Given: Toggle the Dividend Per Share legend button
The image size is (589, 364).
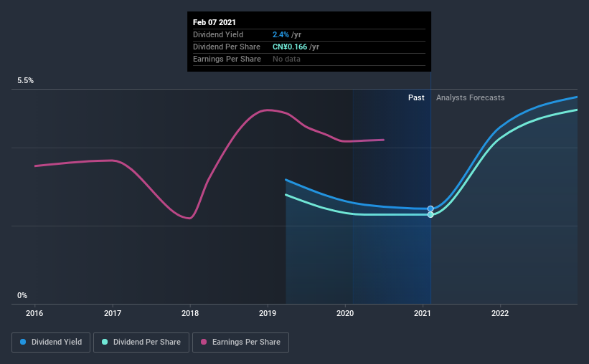Looking at the screenshot, I should pyautogui.click(x=141, y=343).
